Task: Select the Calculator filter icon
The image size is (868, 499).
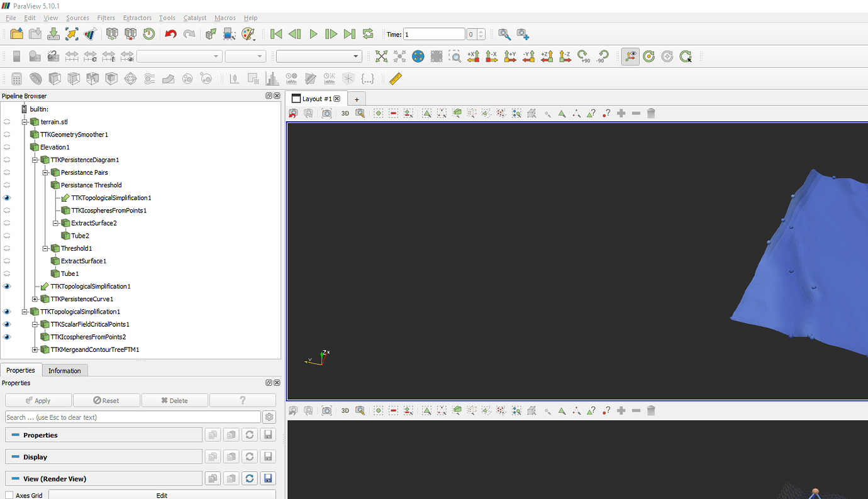Action: (16, 79)
